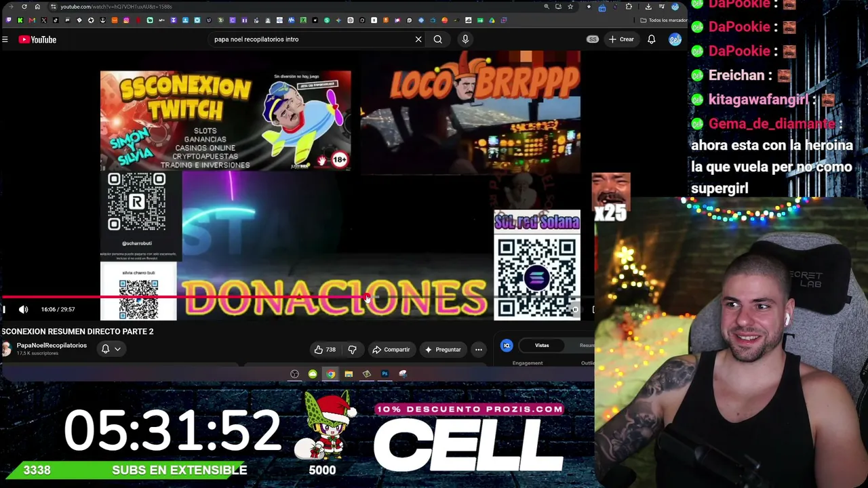The image size is (868, 488).
Task: Toggle the autoplay switch in the player
Action: point(574,310)
